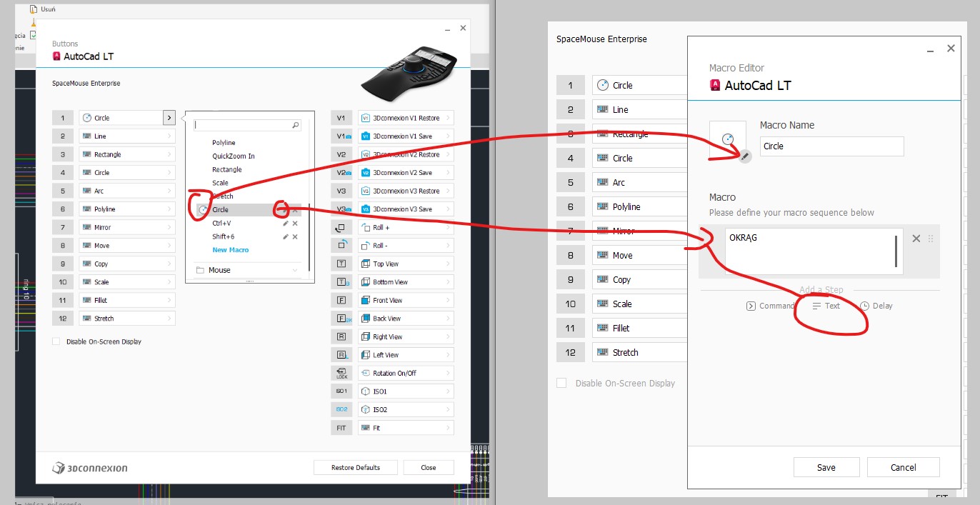The width and height of the screenshot is (980, 505).
Task: Choose QuickZoom In from the list
Action: point(234,156)
